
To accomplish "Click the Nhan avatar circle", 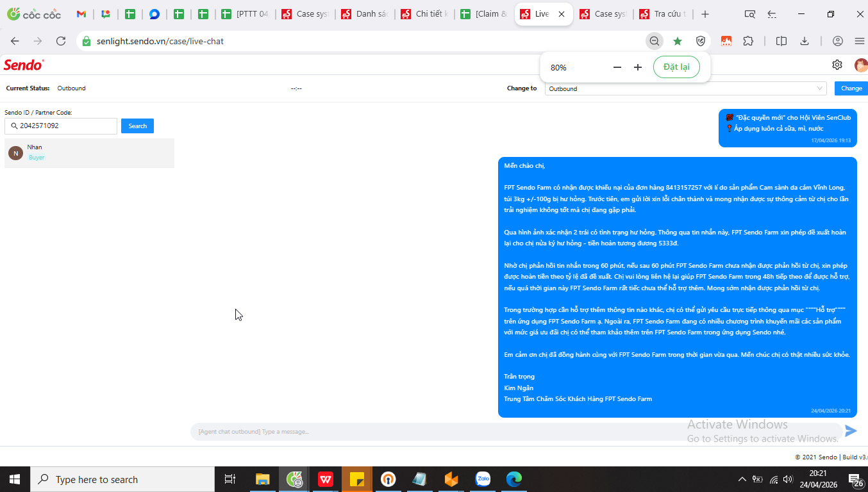I will tap(15, 153).
